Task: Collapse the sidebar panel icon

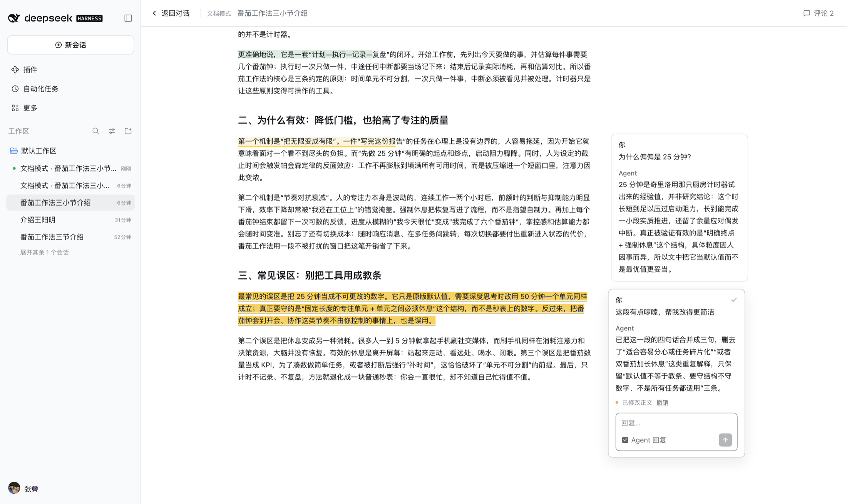Action: tap(128, 18)
